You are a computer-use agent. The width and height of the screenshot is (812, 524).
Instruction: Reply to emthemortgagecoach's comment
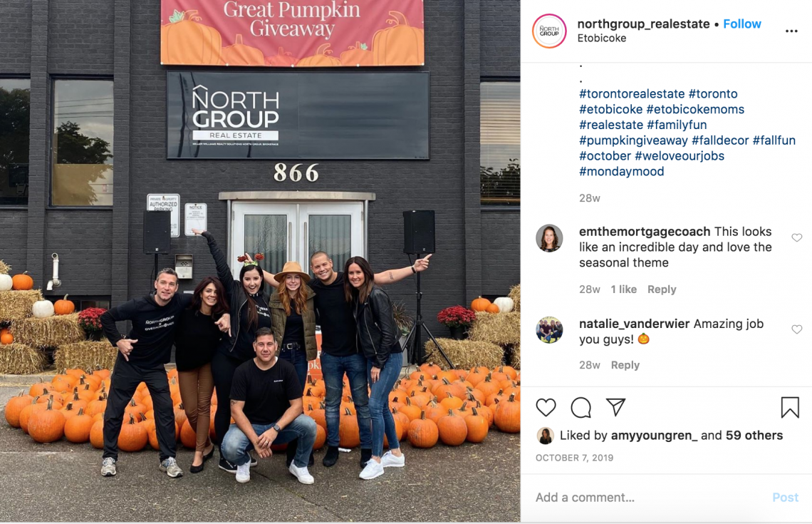coord(662,289)
